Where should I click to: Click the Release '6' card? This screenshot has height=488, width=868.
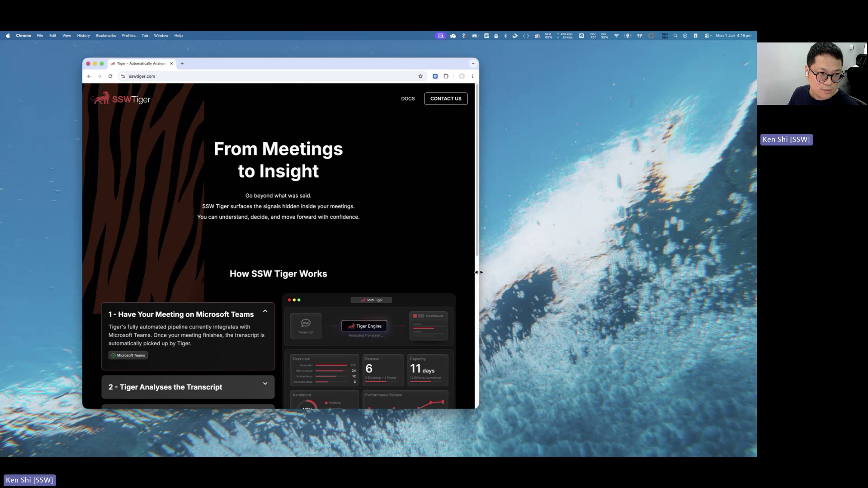click(x=383, y=370)
